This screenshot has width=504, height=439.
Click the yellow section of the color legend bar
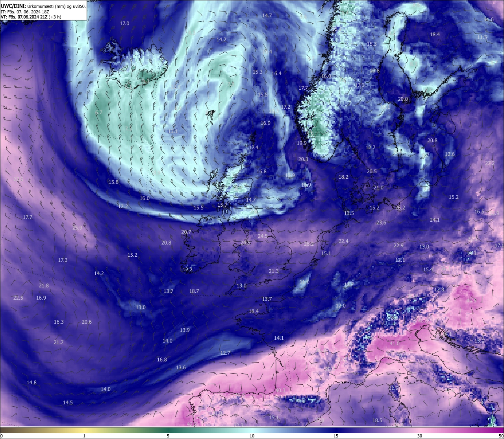coord(85,430)
